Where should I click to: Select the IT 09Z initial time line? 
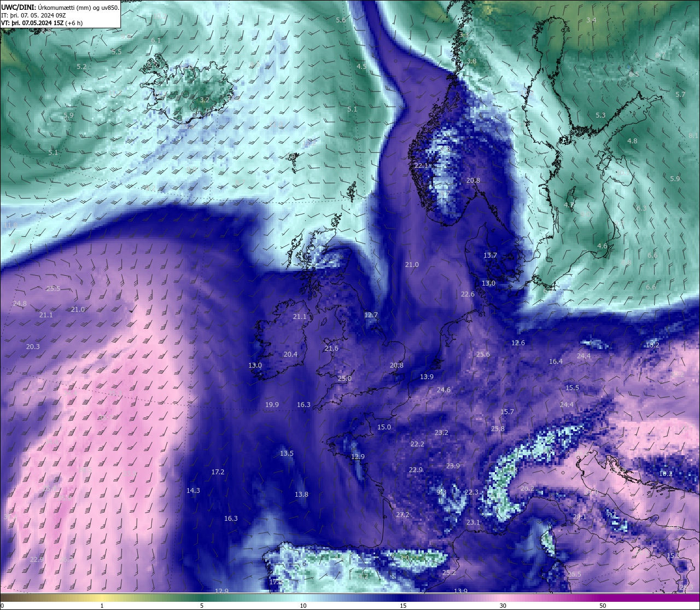pyautogui.click(x=33, y=15)
